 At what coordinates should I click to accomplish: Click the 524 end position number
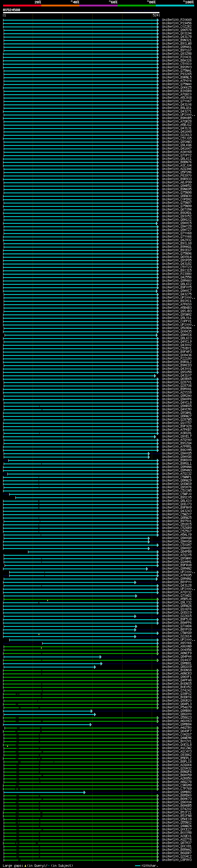[155, 15]
